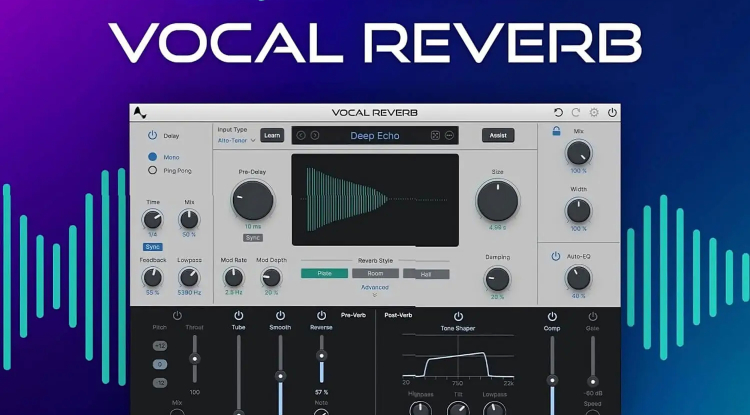750x415 pixels.
Task: Choose the Plate reverb style
Action: click(x=324, y=273)
